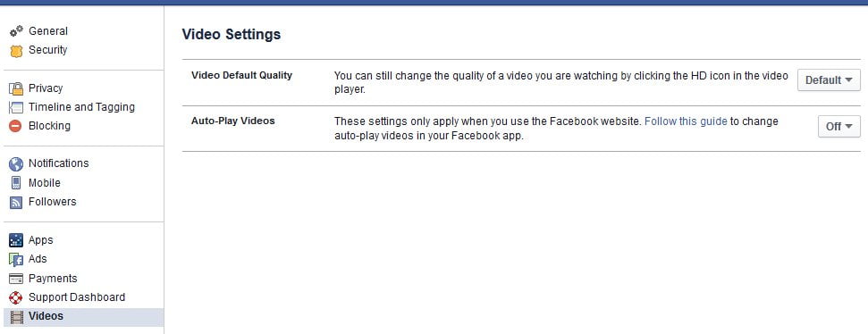Go to Timeline and Tagging settings

click(x=81, y=107)
